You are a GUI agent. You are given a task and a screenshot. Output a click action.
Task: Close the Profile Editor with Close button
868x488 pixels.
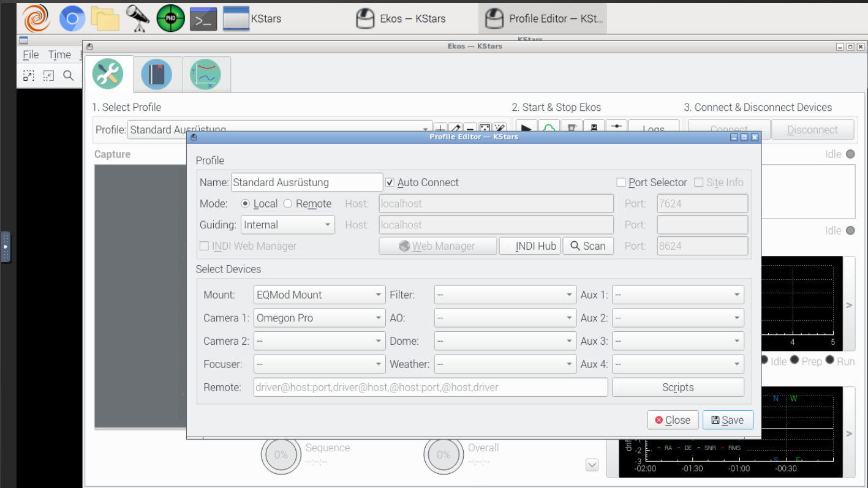[x=673, y=420]
